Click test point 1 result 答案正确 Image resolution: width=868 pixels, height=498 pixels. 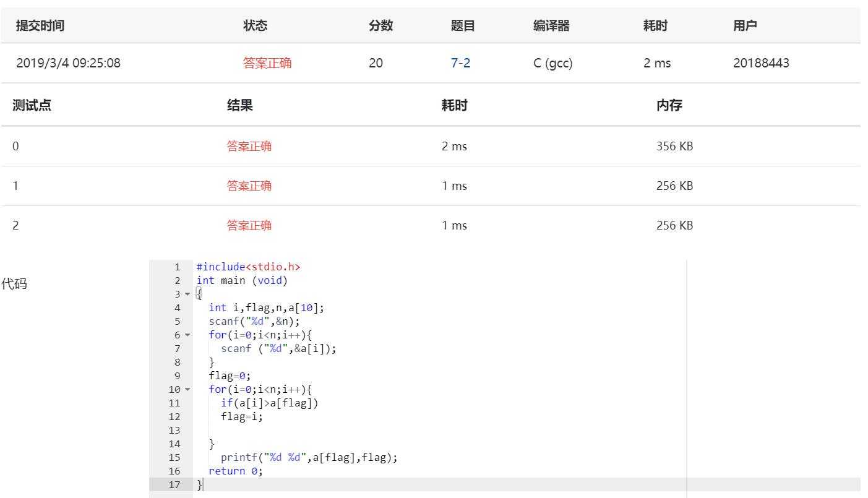click(249, 186)
